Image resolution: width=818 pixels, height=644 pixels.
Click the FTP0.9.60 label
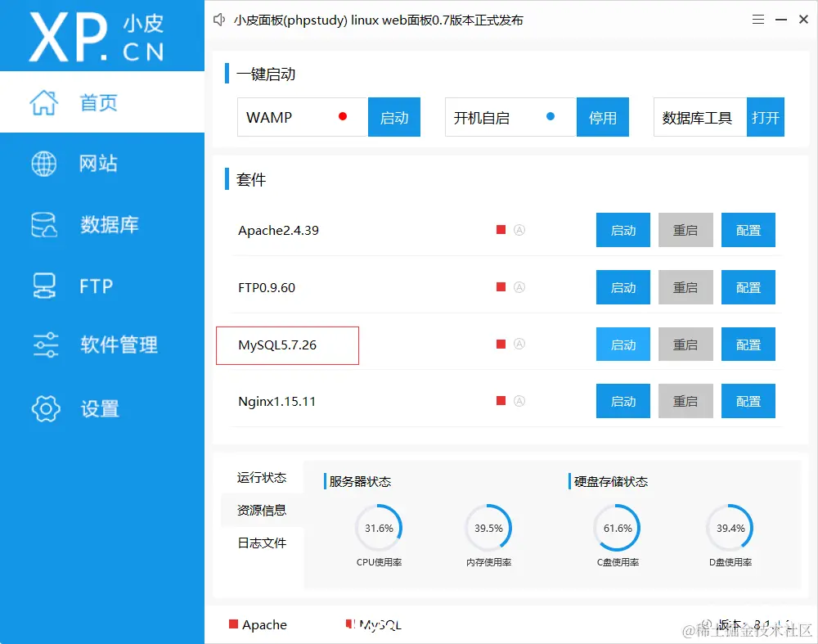click(267, 287)
